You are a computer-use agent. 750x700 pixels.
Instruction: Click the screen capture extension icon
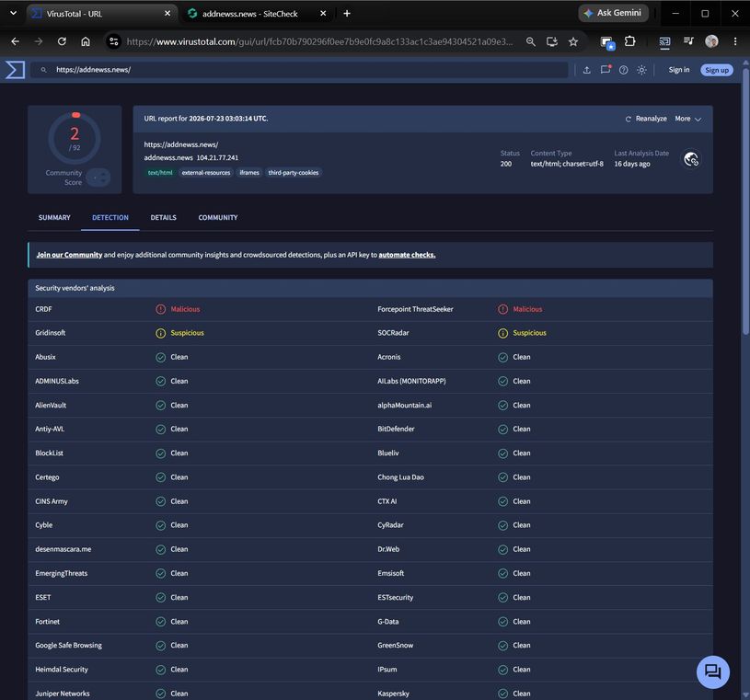608,42
